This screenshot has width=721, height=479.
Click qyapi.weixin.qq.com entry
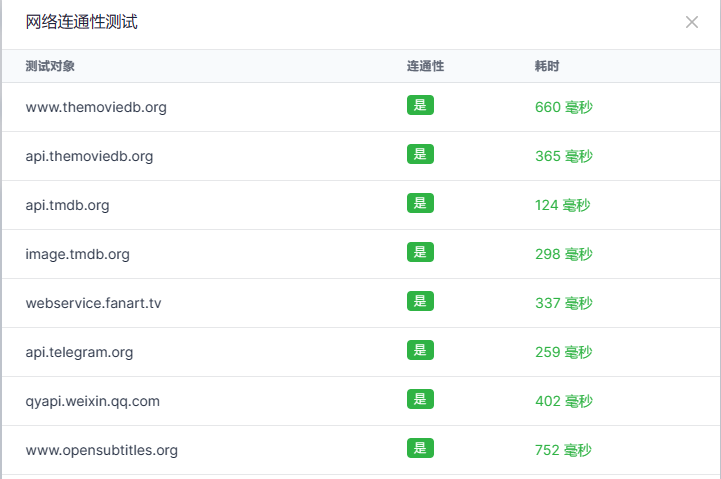pos(92,401)
